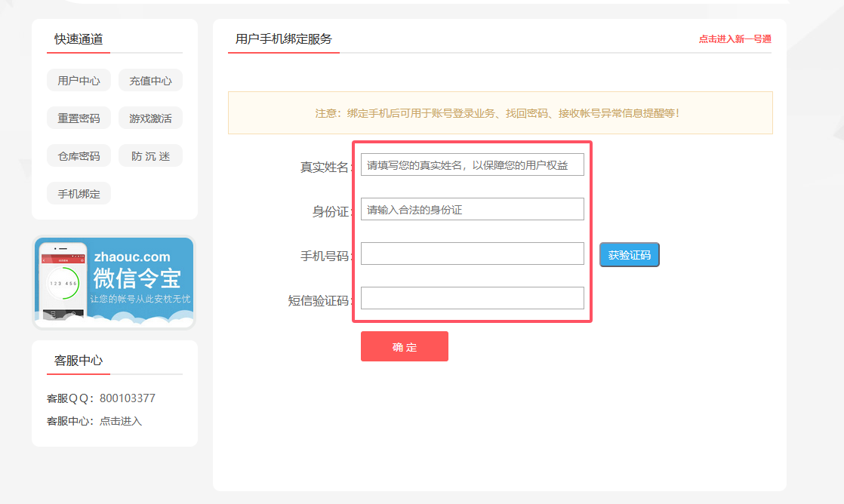Click the 仓库密码 quick link
Viewport: 844px width, 504px height.
click(x=79, y=156)
